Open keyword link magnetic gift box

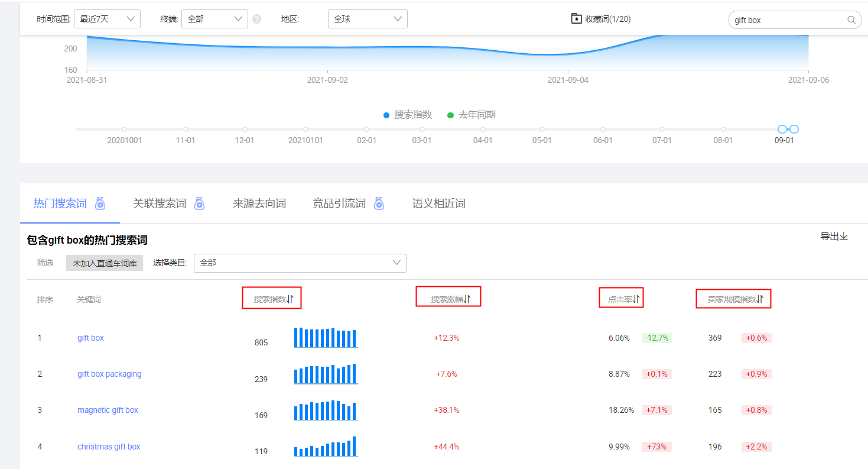(x=108, y=410)
